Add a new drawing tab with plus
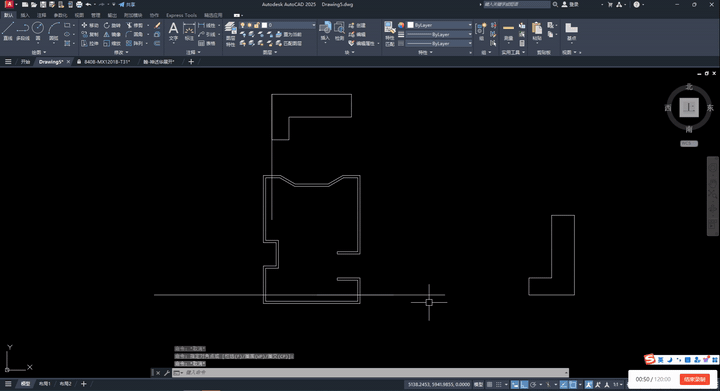Screen dimensions: 720x391 pos(191,61)
